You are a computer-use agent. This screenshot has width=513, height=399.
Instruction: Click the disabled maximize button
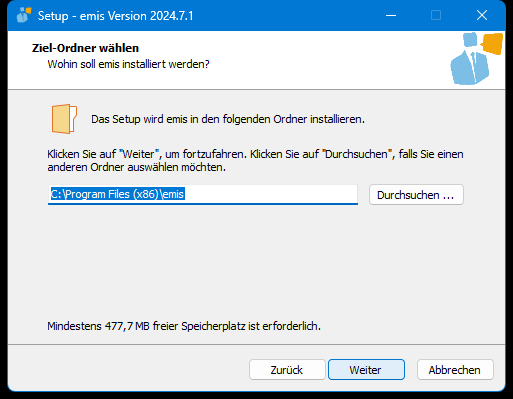click(x=436, y=15)
